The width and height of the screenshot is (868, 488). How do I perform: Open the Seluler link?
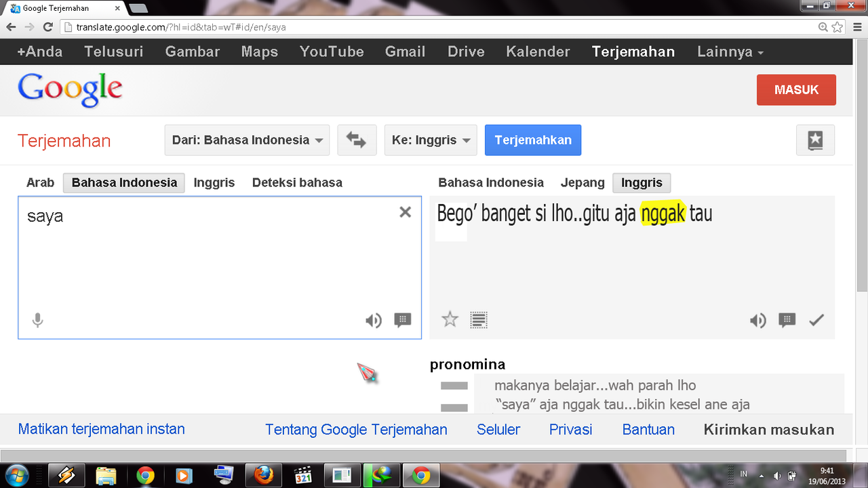click(498, 429)
